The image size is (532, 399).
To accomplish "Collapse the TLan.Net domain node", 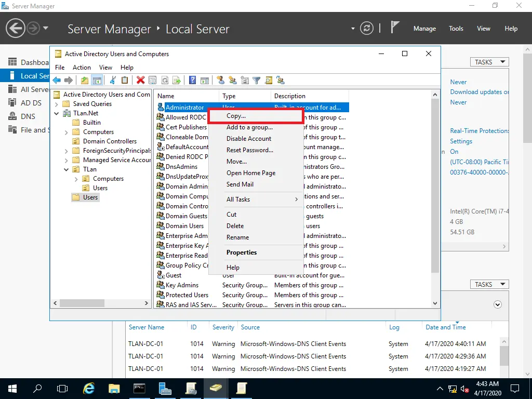I will 57,113.
